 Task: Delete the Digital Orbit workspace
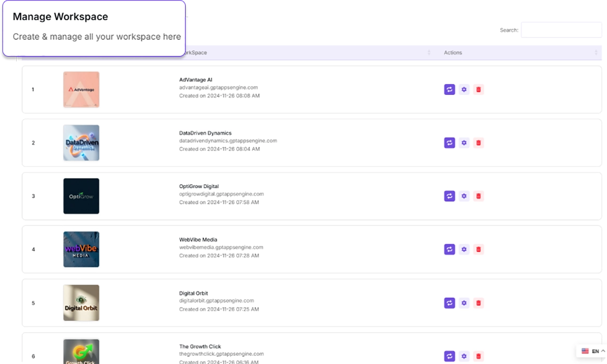(478, 303)
